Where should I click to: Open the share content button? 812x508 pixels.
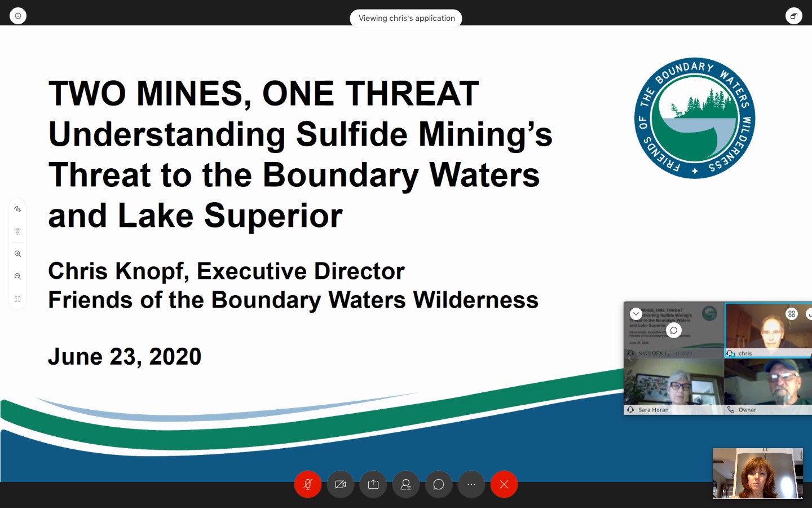click(373, 484)
